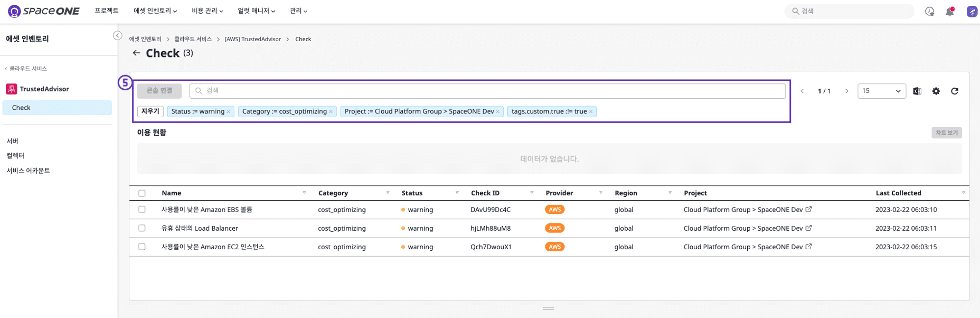The width and height of the screenshot is (980, 318).
Task: Expand the 관리 menu
Action: 298,11
